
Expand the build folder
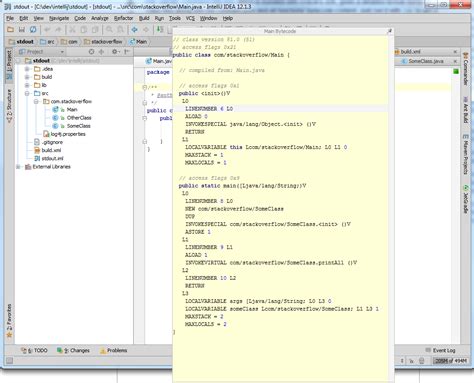coord(27,77)
